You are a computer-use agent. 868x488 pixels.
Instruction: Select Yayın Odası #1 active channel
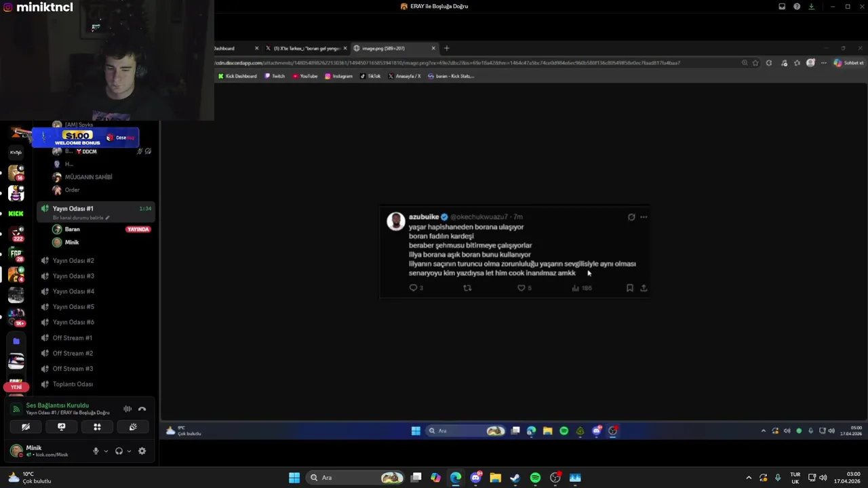click(95, 211)
